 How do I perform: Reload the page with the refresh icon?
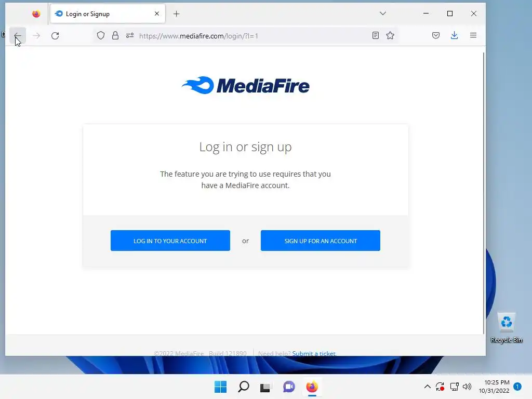[55, 36]
